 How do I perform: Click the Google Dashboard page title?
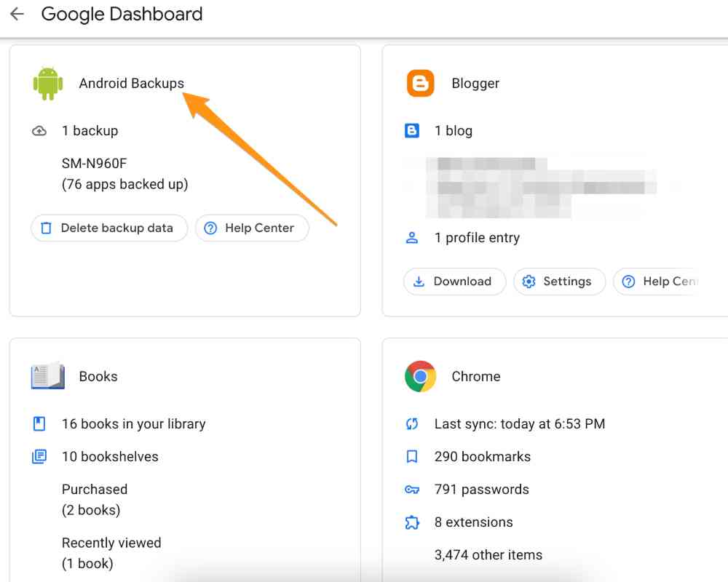122,15
